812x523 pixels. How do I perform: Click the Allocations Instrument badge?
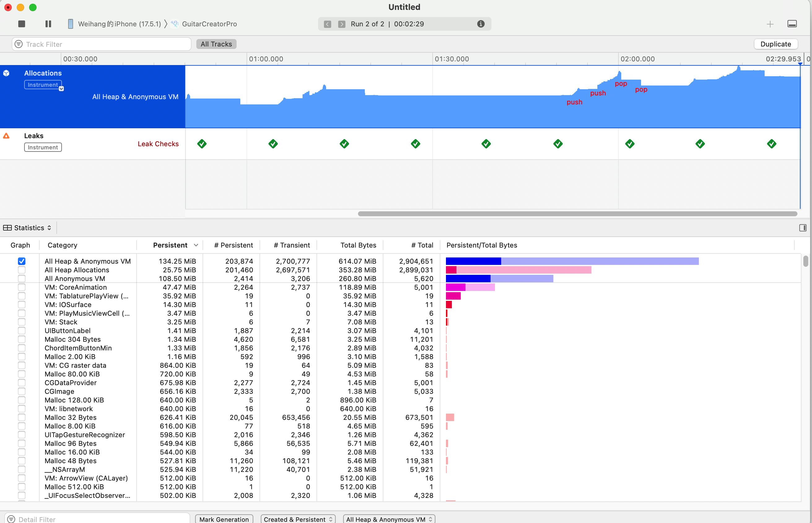coord(43,85)
